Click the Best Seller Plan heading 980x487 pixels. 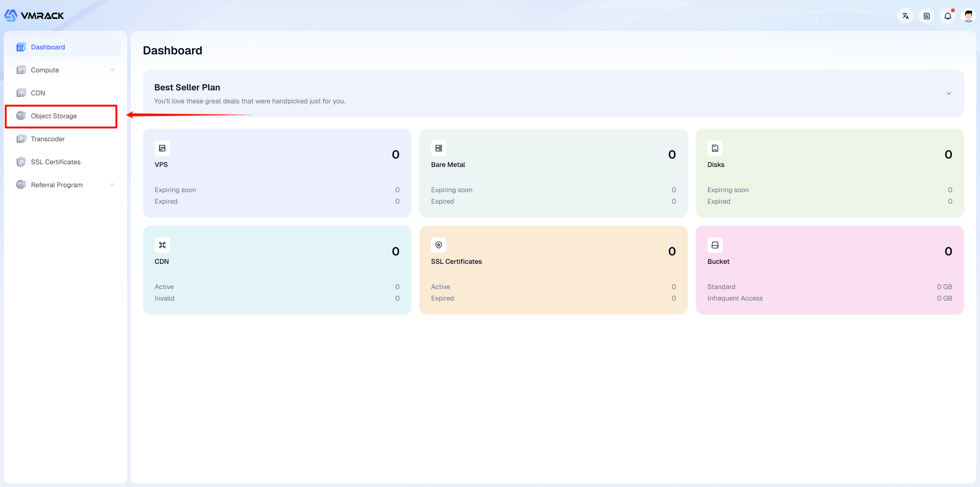coord(187,88)
